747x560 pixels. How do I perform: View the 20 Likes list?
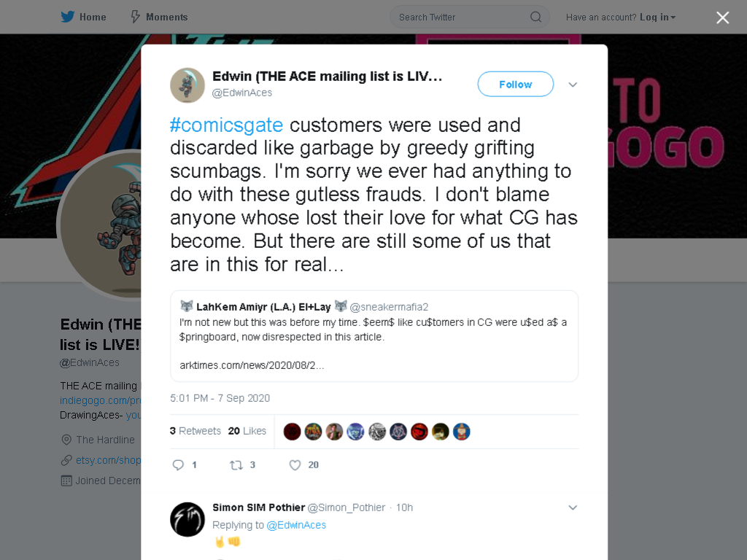pos(247,431)
